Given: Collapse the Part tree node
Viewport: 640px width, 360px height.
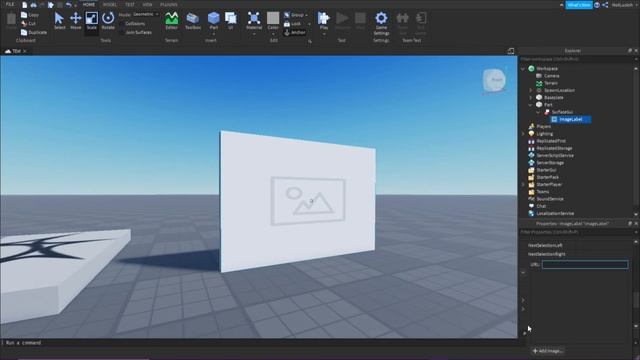Looking at the screenshot, I should click(x=531, y=105).
